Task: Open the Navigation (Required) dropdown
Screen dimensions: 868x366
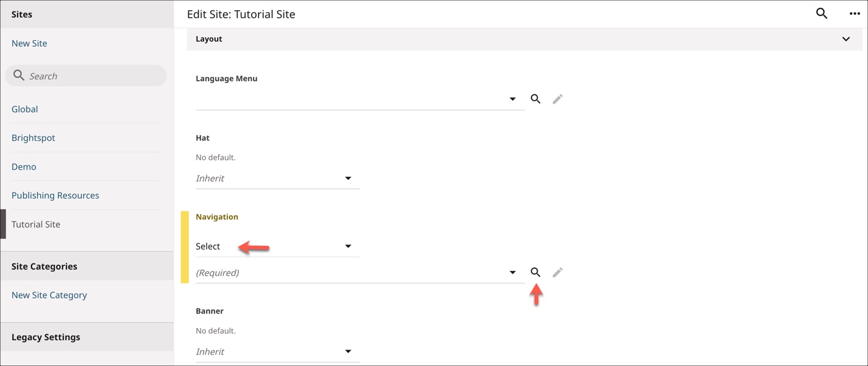Action: [360, 273]
